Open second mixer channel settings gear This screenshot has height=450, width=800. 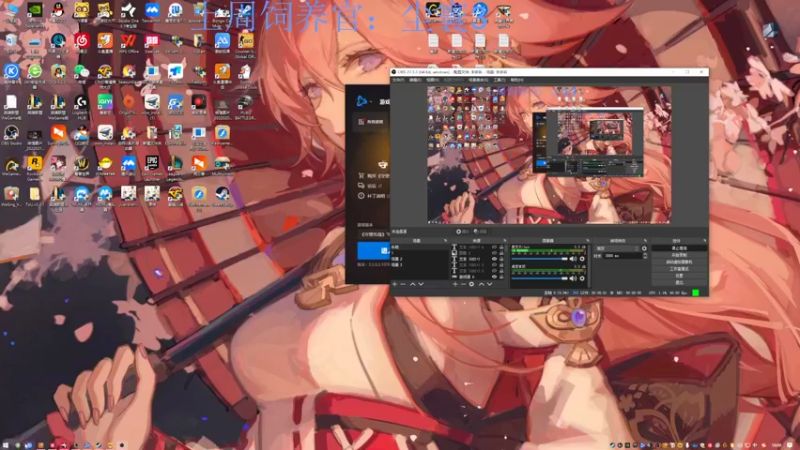click(x=582, y=278)
